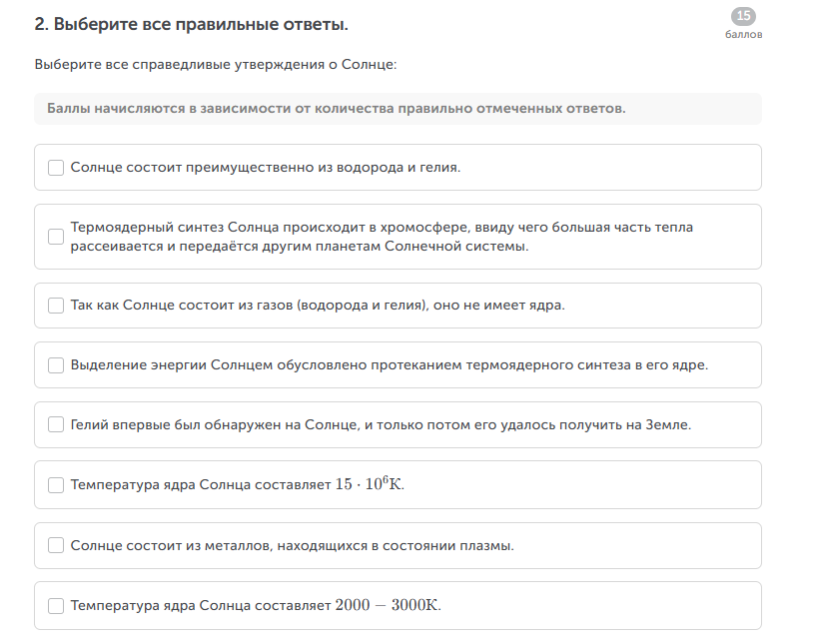The image size is (814, 644).
Task: Click the text 'Солнце состоит из металлов'
Action: 293,546
